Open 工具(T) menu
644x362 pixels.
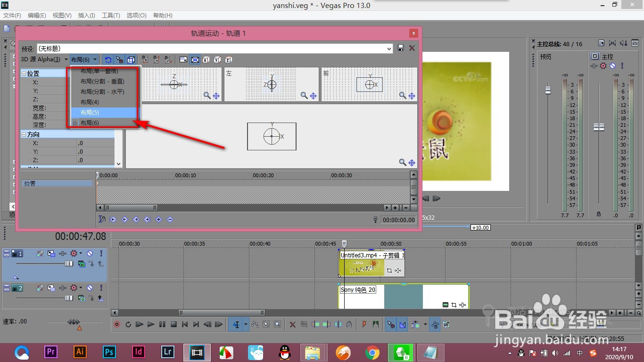(111, 16)
